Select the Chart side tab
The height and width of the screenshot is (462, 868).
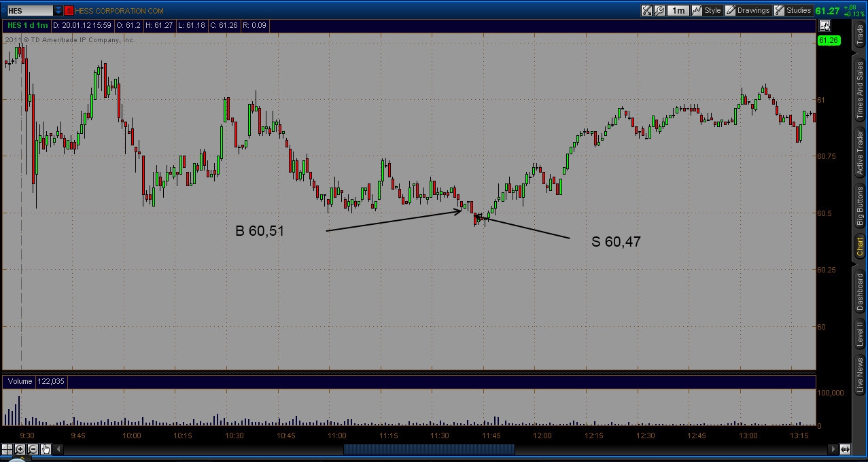tap(860, 247)
